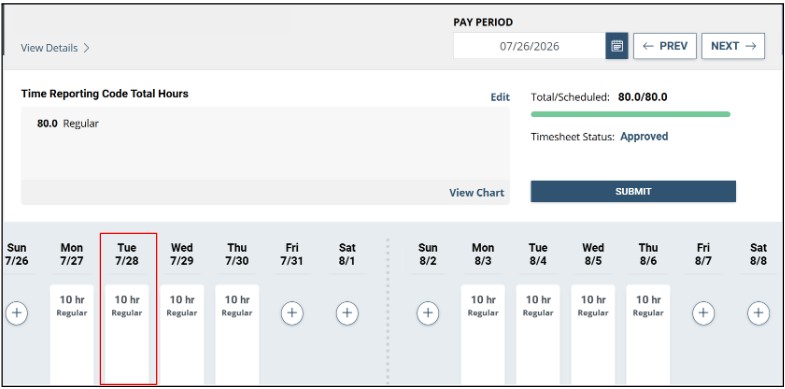Add time entry for Sun 7/26

pyautogui.click(x=17, y=313)
